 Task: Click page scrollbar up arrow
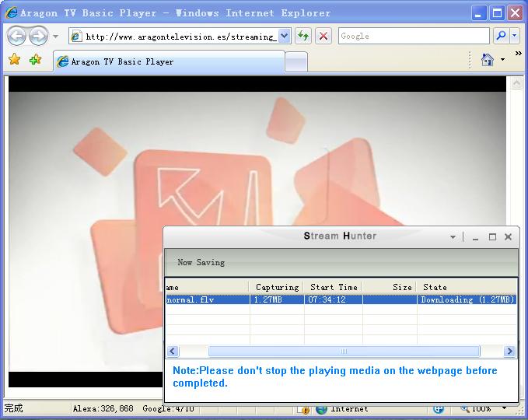516,83
